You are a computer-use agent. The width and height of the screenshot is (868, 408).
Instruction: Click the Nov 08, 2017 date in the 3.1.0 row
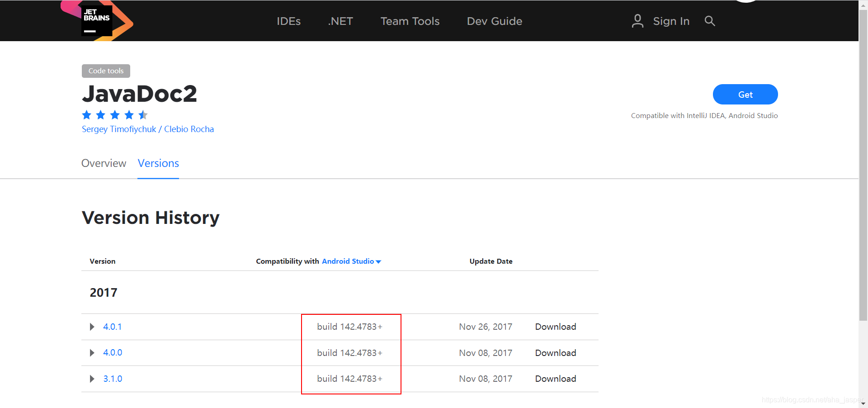486,379
